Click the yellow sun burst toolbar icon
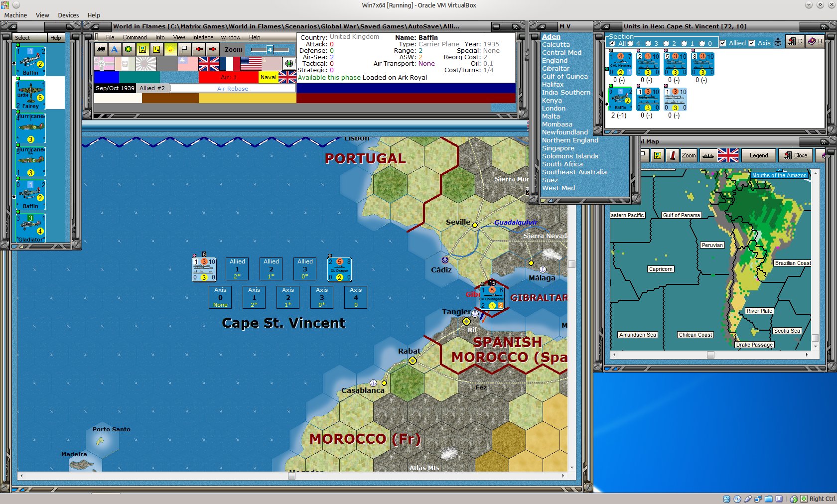837x504 pixels. [170, 49]
